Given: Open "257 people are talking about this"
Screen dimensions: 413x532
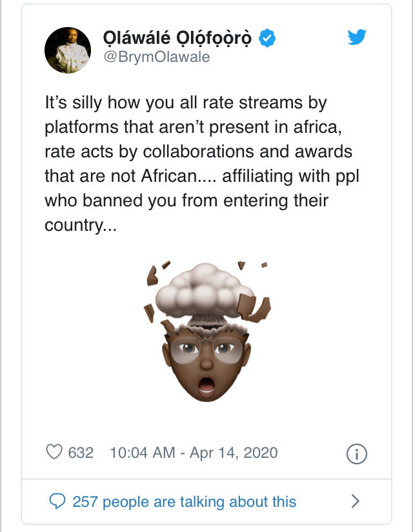Looking at the screenshot, I should (185, 501).
